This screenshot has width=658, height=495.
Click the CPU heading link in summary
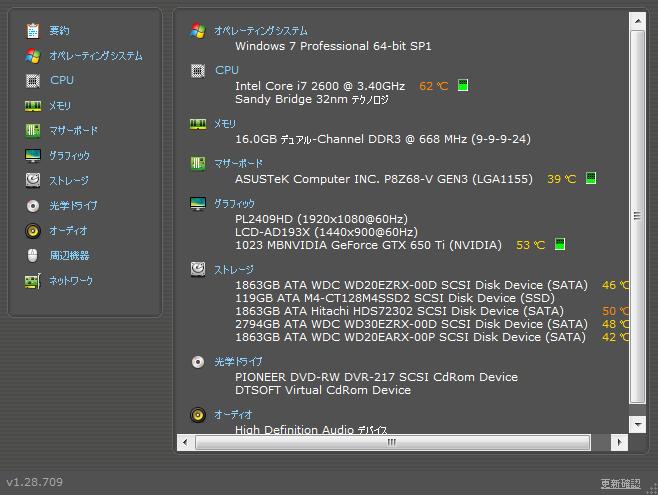[x=227, y=70]
